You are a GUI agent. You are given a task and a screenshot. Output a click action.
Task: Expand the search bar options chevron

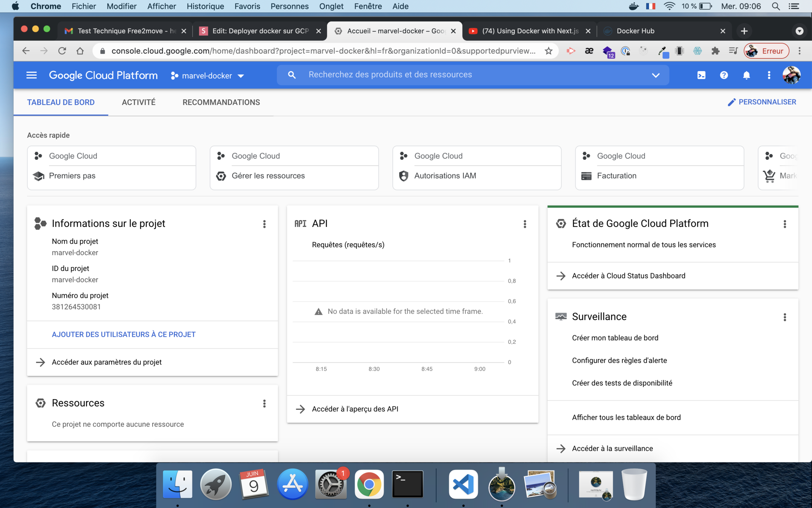click(x=656, y=75)
